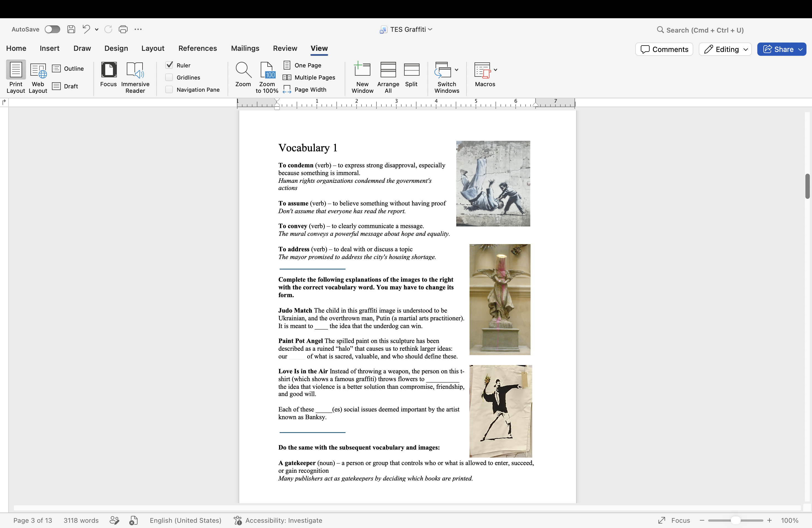Viewport: 812px width, 528px height.
Task: Toggle the AutoSave switch
Action: pos(52,29)
